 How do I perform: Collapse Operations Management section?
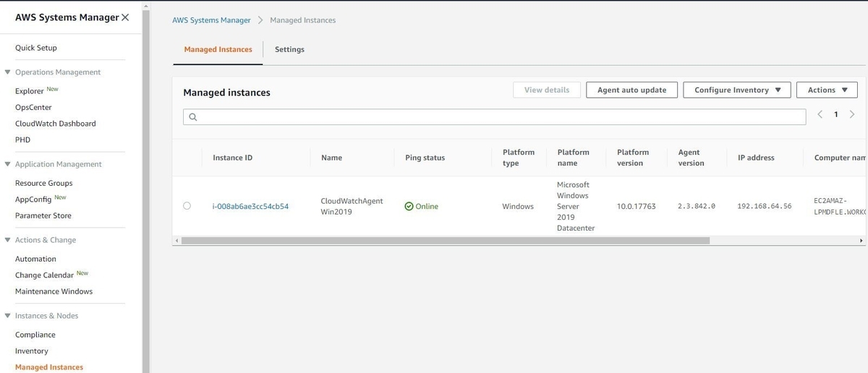pyautogui.click(x=7, y=72)
